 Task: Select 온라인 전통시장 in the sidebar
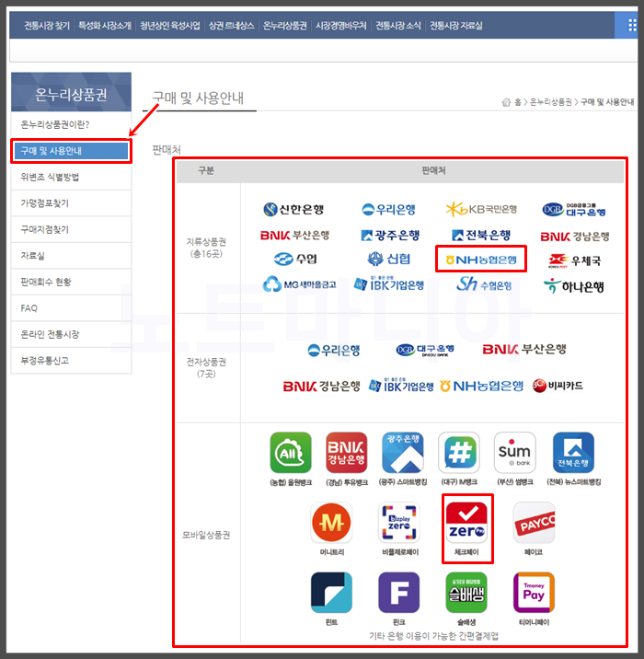pyautogui.click(x=71, y=334)
